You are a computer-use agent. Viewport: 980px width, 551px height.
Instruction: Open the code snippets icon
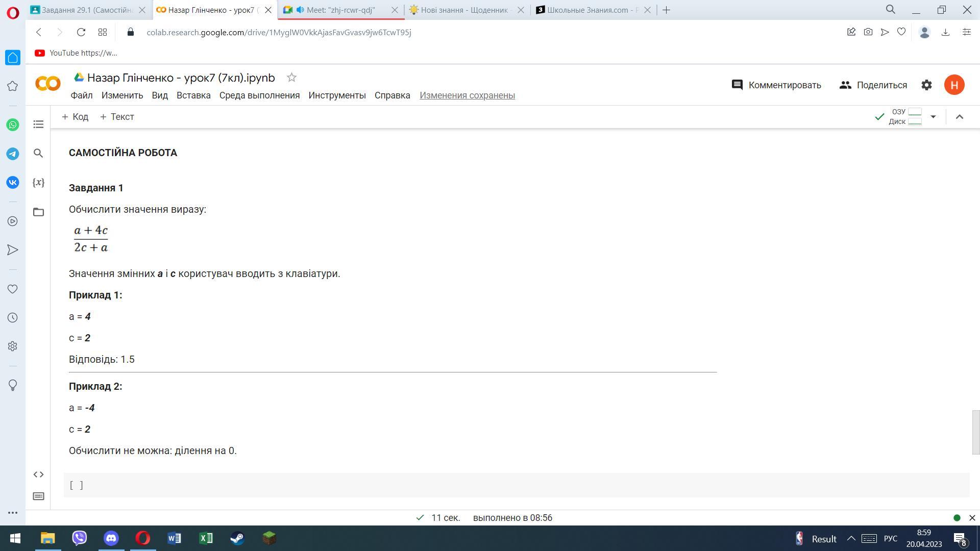pos(38,474)
